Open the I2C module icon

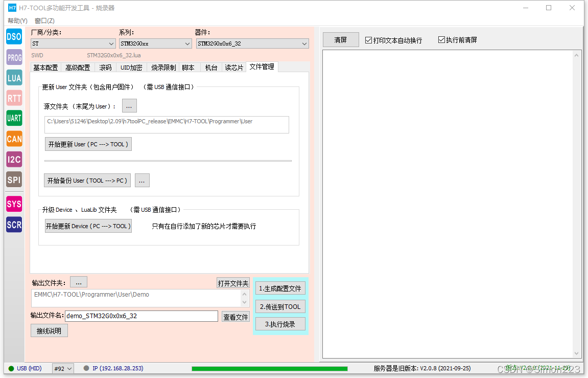click(x=14, y=160)
